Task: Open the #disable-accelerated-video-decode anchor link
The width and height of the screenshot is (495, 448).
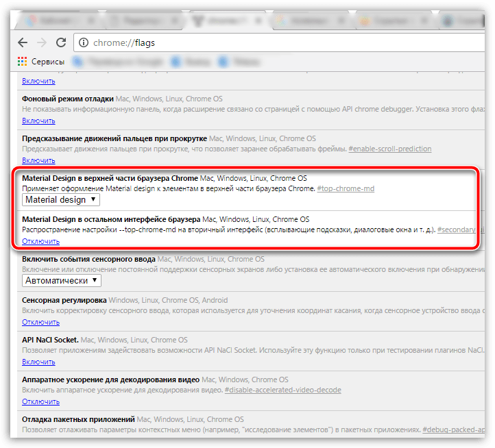Action: click(x=283, y=390)
